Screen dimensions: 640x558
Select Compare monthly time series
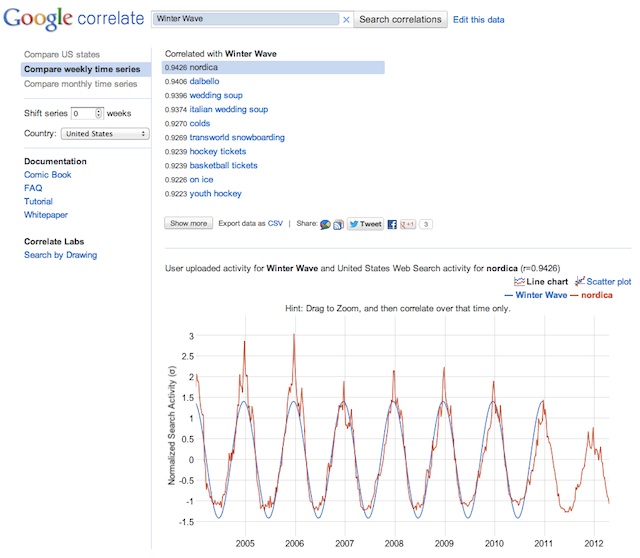[x=80, y=84]
